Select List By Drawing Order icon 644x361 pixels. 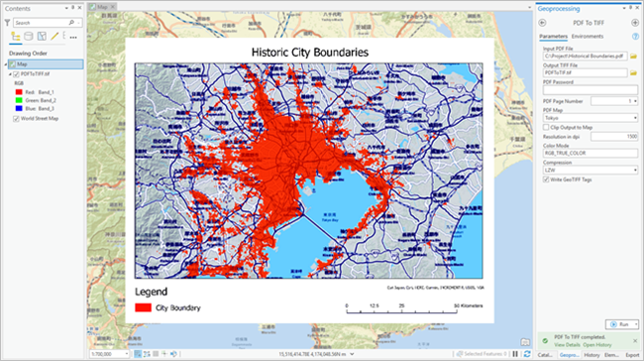(16, 37)
